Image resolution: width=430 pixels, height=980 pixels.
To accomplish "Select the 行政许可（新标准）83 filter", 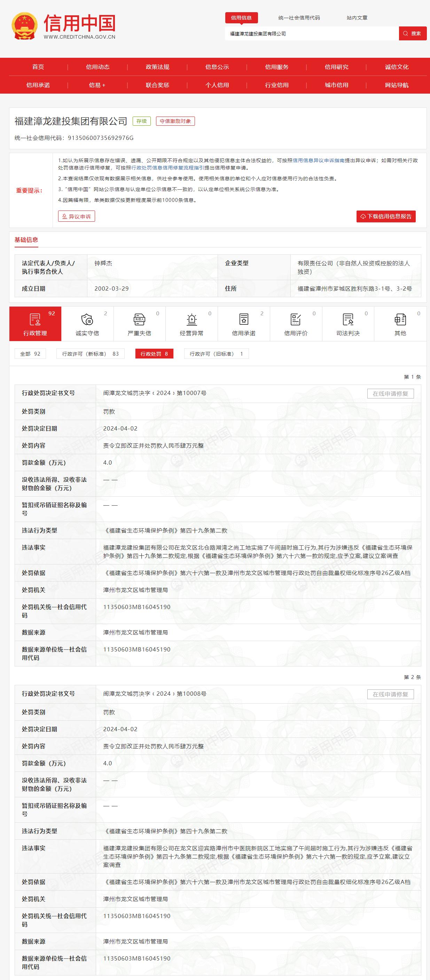I will click(91, 354).
